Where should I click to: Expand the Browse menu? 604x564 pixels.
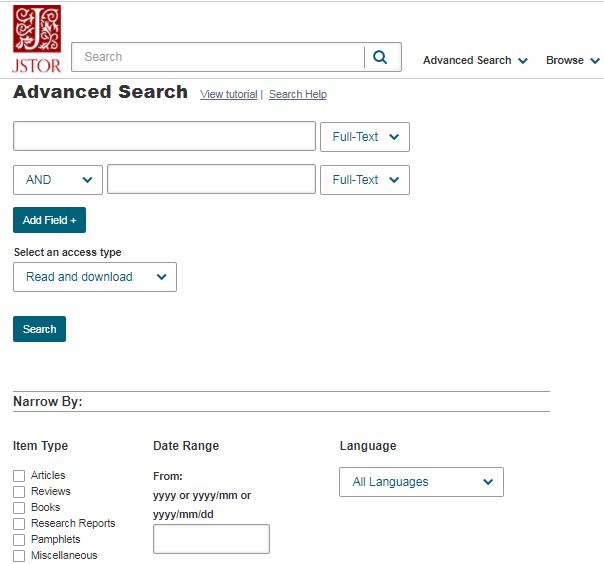tap(573, 60)
